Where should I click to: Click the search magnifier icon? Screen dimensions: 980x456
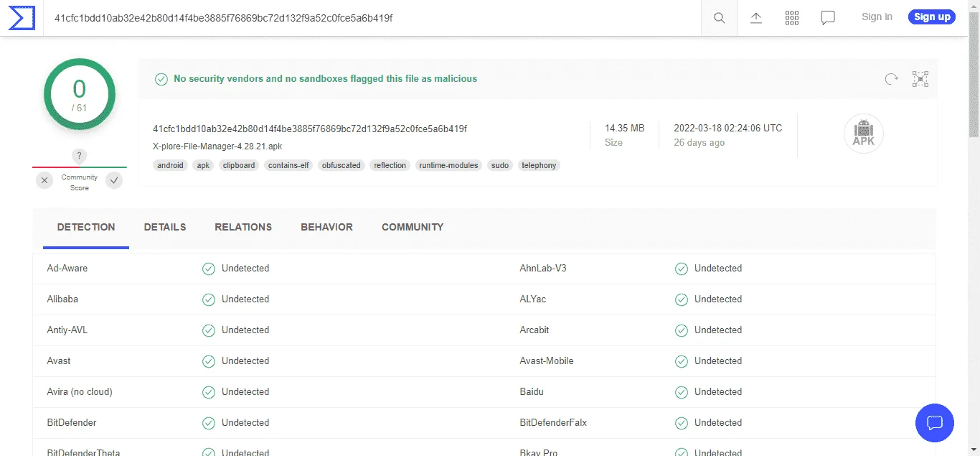tap(720, 18)
